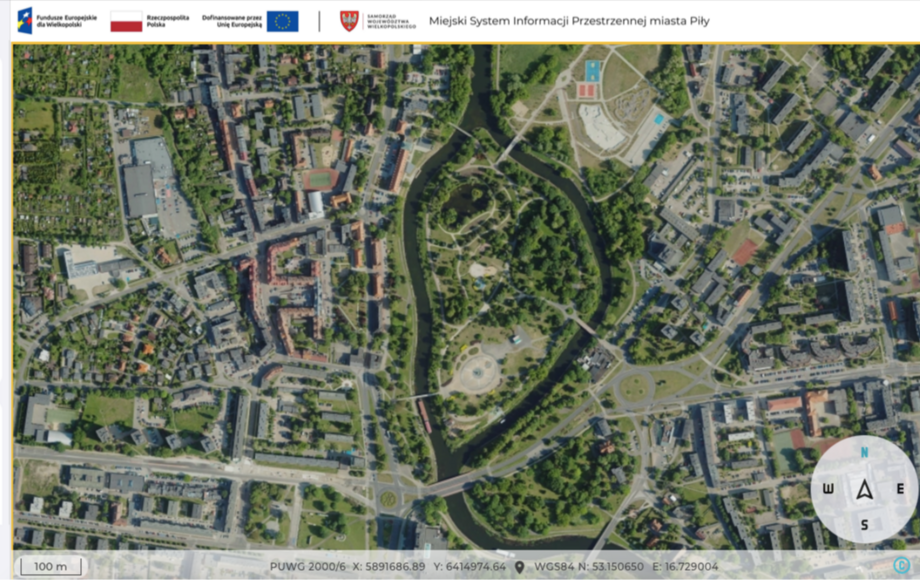Click the 'PUWG 2000/6' coordinate system label
This screenshot has height=580, width=920.
(308, 567)
